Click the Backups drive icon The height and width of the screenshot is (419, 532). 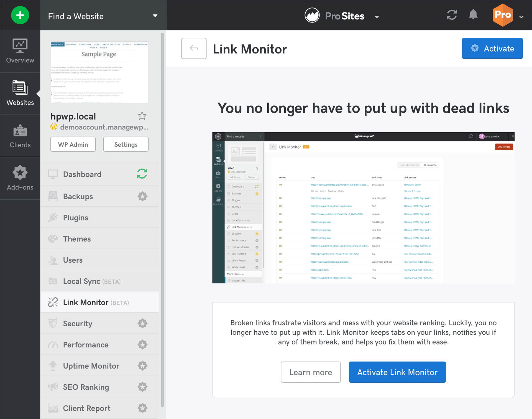pos(53,196)
